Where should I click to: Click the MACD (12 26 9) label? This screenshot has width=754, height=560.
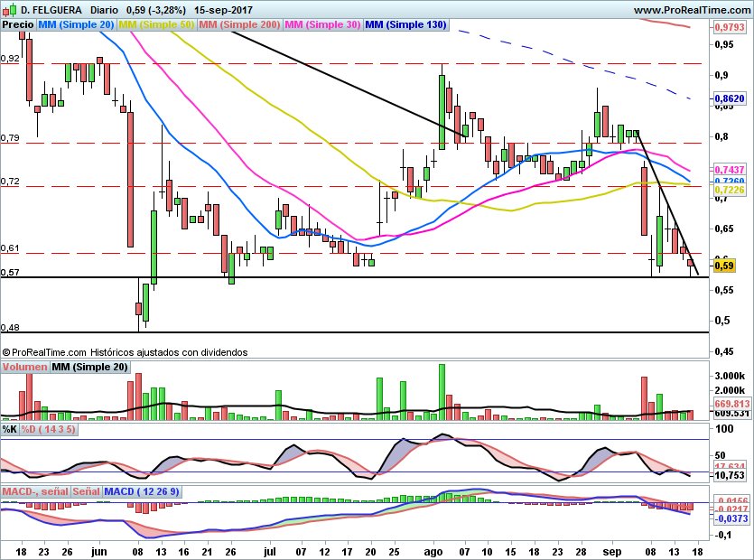coord(143,491)
